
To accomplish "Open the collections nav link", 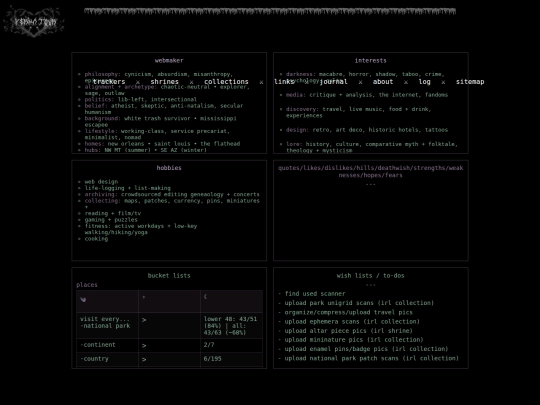I will click(x=226, y=82).
